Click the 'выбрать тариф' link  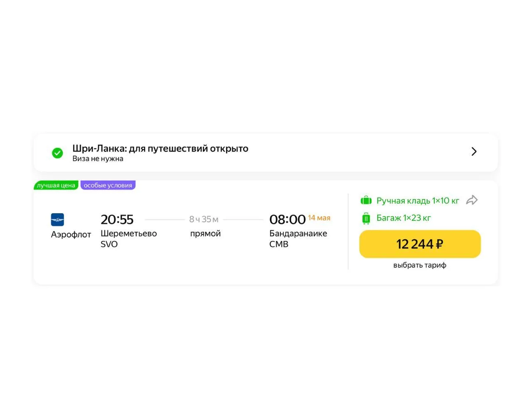point(420,265)
